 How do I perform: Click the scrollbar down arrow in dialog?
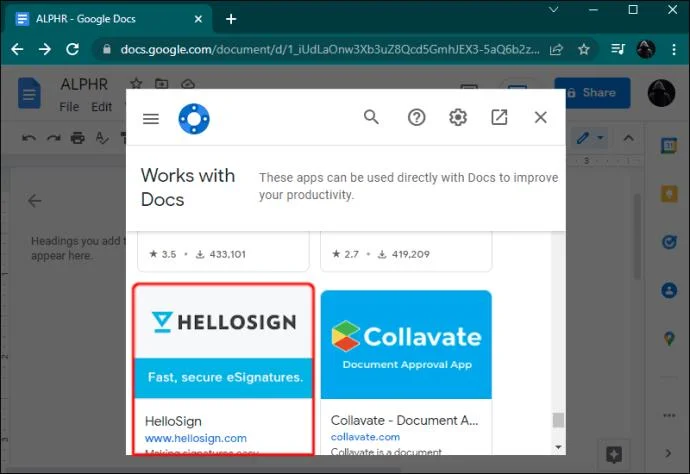click(x=558, y=447)
